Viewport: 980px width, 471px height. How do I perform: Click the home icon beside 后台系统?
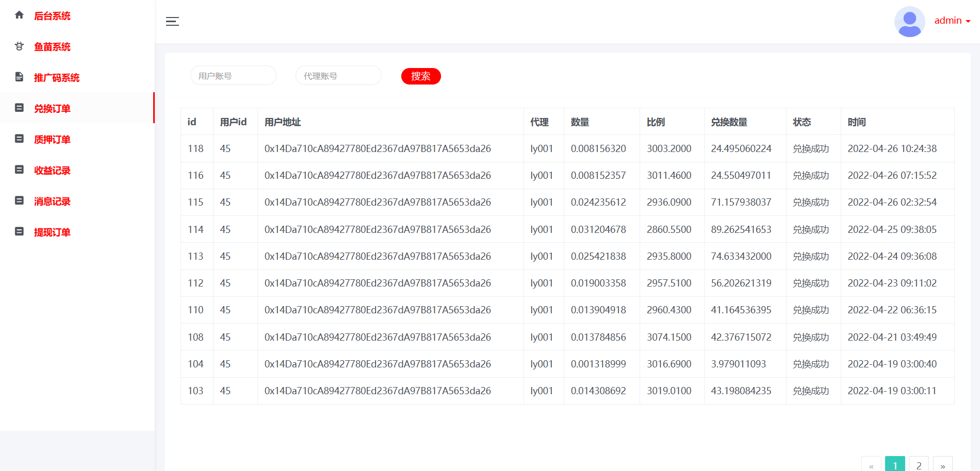[x=19, y=15]
